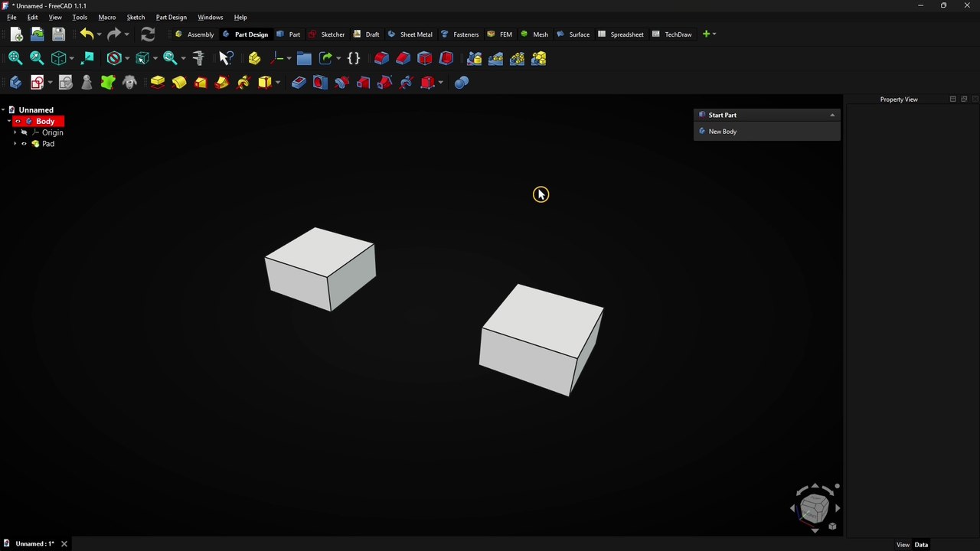Viewport: 980px width, 551px height.
Task: Expand the Origin tree node
Action: tap(15, 132)
